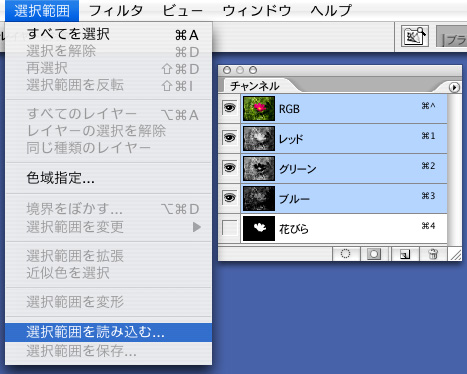The height and width of the screenshot is (374, 467).
Task: Show the 花びら alpha channel
Action: point(230,228)
